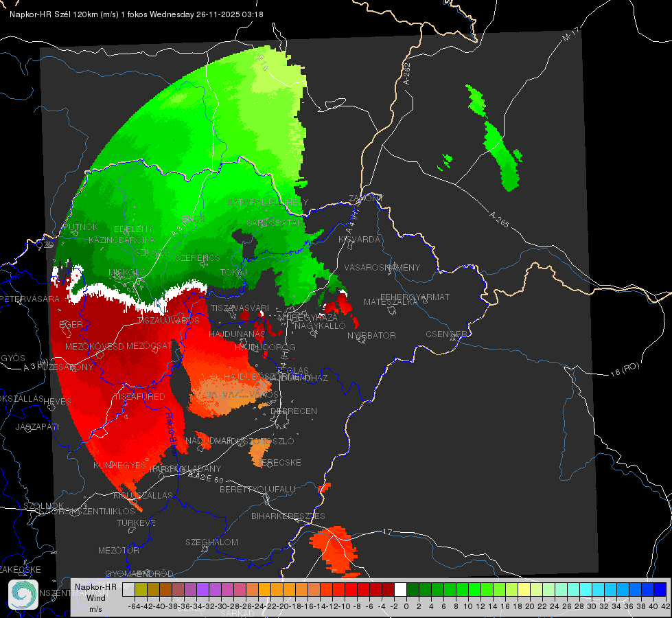Click the MÁTÉSZALKA city label

pyautogui.click(x=391, y=302)
